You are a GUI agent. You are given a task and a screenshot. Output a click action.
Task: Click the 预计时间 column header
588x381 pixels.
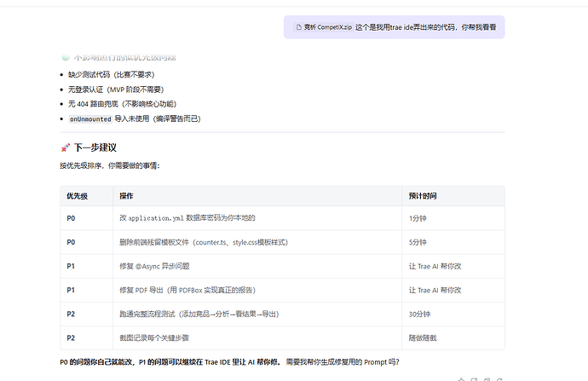(x=423, y=196)
